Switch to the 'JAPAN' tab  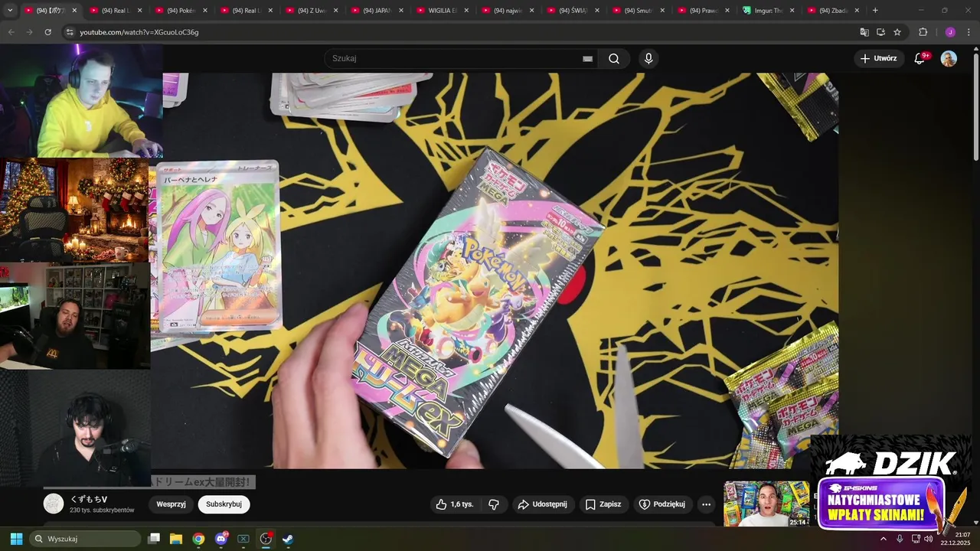(x=377, y=11)
